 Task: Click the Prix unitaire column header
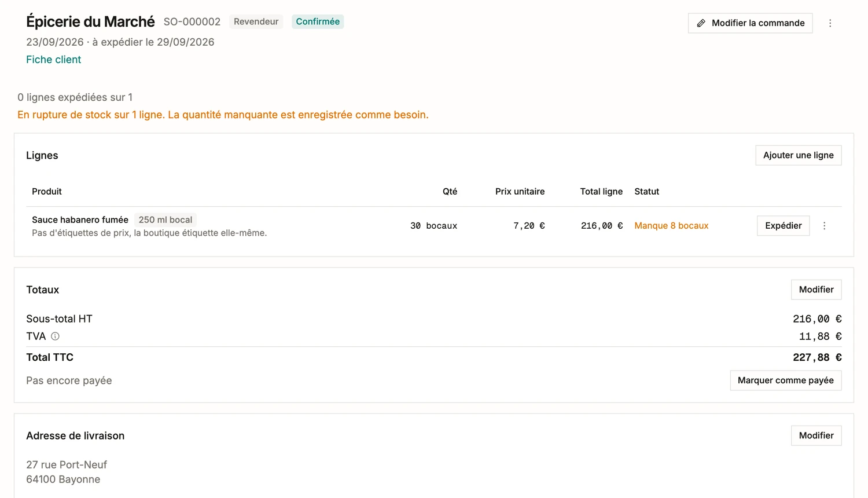point(520,192)
